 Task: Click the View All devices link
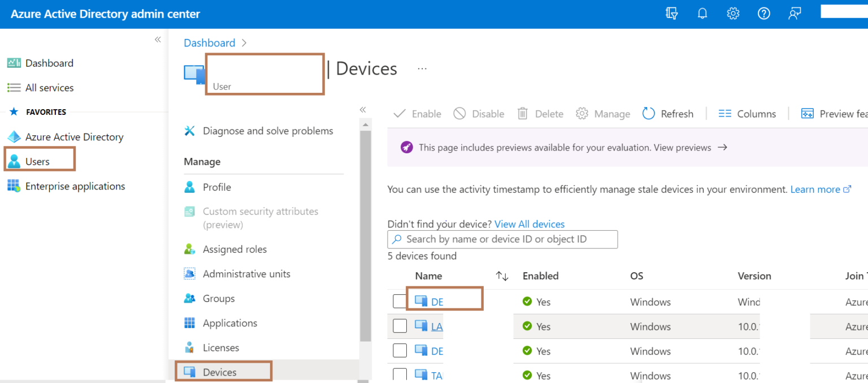point(530,223)
